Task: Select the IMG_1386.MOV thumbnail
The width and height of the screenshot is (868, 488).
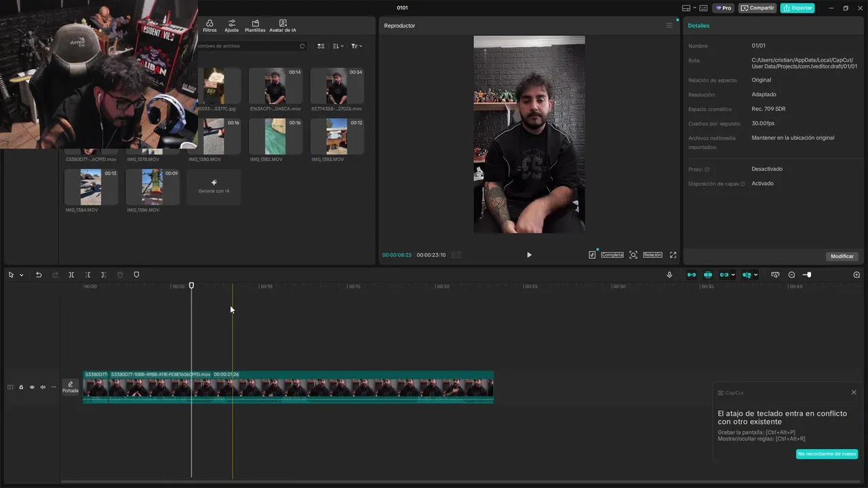Action: click(153, 187)
